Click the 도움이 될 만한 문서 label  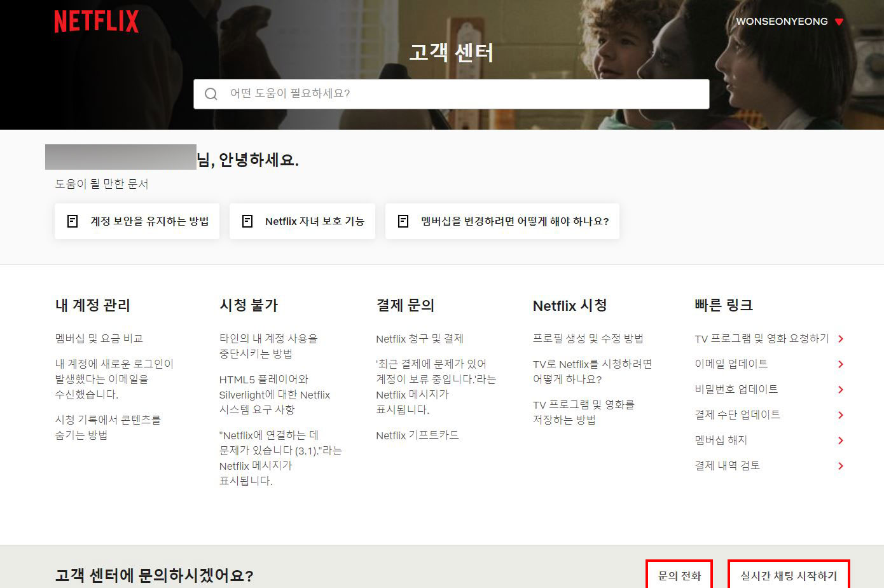(102, 184)
